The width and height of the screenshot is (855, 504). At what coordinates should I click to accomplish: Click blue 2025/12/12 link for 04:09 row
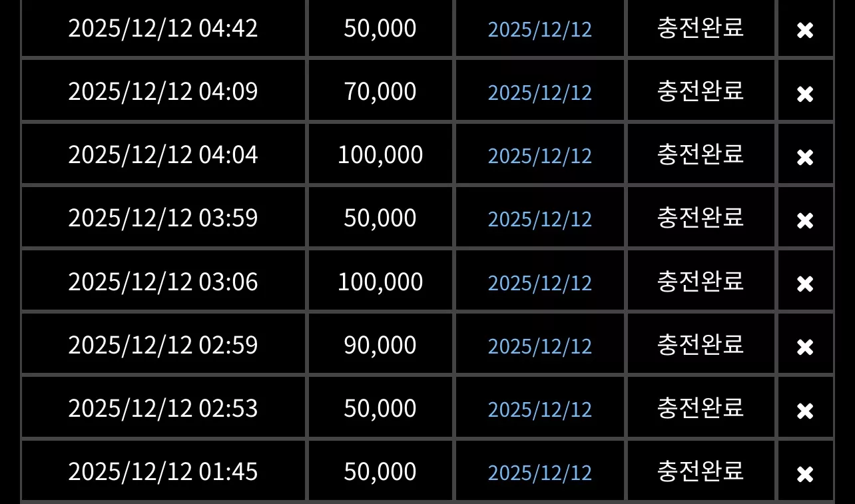(x=540, y=93)
